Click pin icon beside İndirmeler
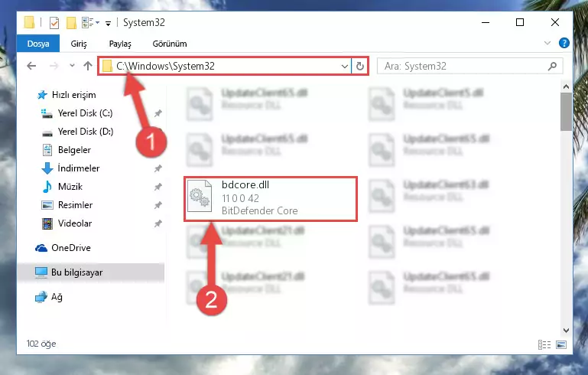The image size is (588, 375). [x=158, y=168]
